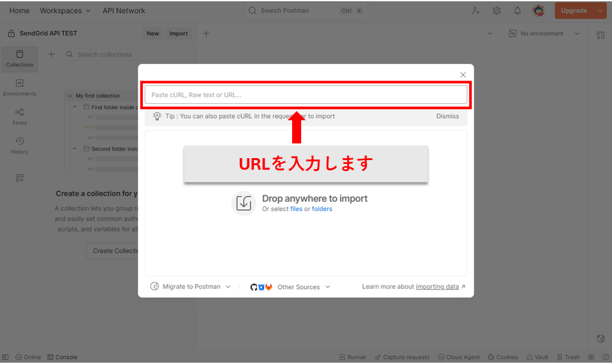The width and height of the screenshot is (612, 364).
Task: Click the Upgrade button
Action: click(574, 11)
